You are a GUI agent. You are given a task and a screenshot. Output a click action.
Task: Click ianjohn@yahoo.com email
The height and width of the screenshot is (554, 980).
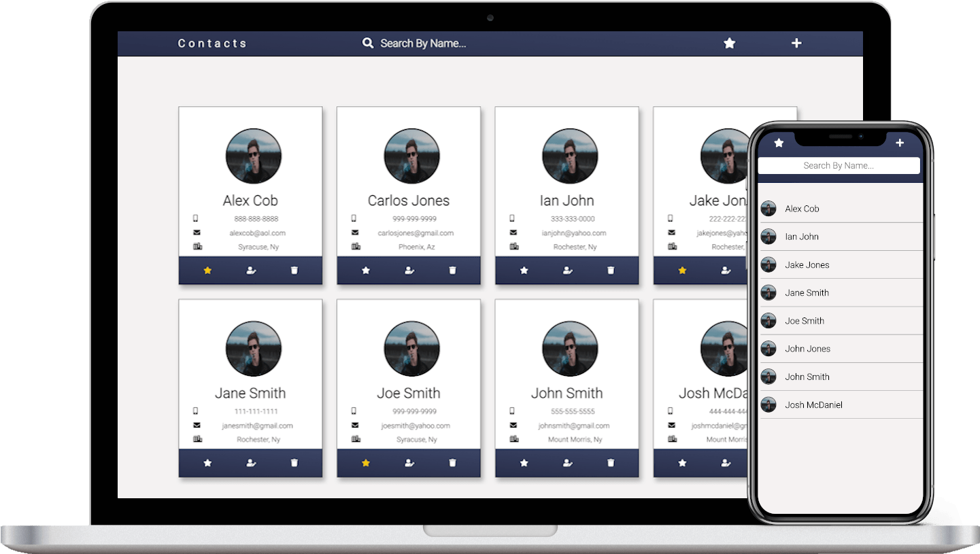click(x=574, y=233)
